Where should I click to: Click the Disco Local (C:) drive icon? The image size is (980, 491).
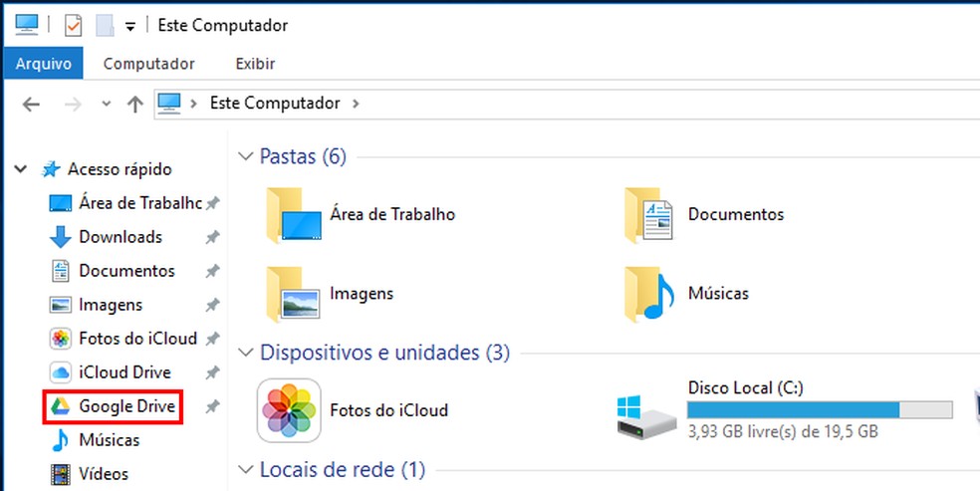point(647,416)
